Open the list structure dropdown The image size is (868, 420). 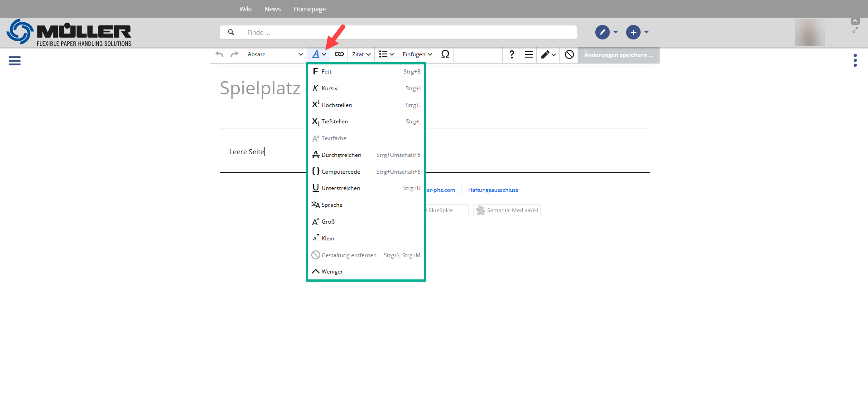386,54
